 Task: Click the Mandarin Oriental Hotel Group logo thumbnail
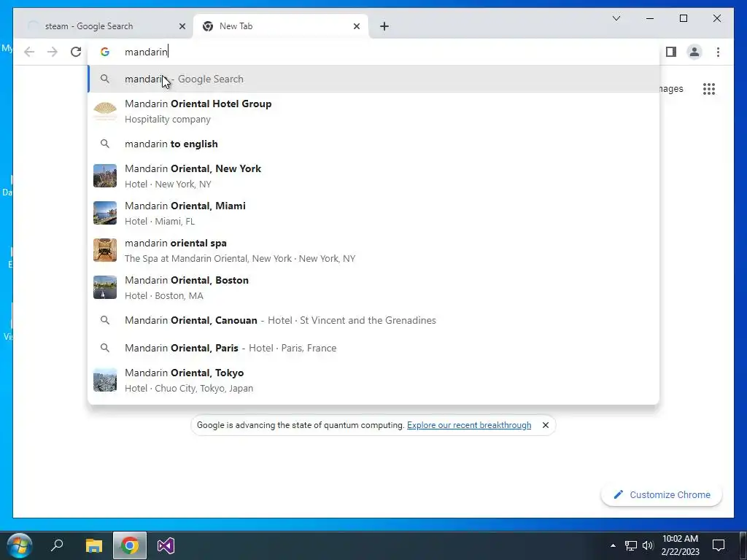click(x=105, y=112)
